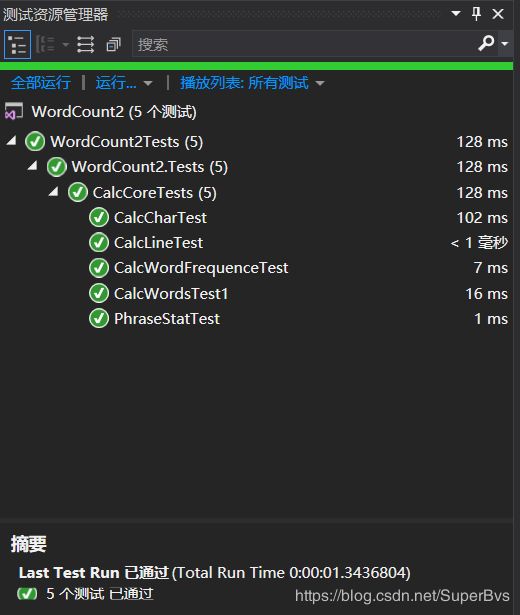Image resolution: width=520 pixels, height=615 pixels.
Task: Click the 1 ms duration of PhraseStatTest
Action: pos(491,319)
